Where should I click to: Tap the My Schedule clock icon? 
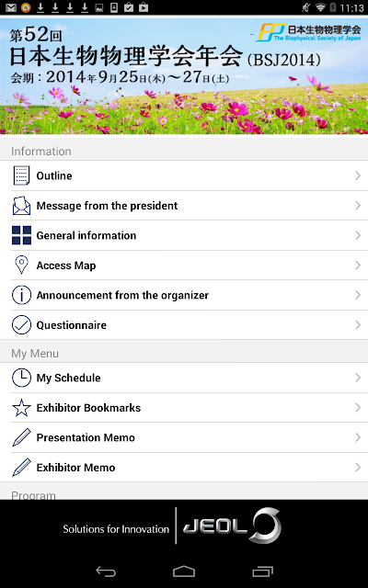[21, 378]
